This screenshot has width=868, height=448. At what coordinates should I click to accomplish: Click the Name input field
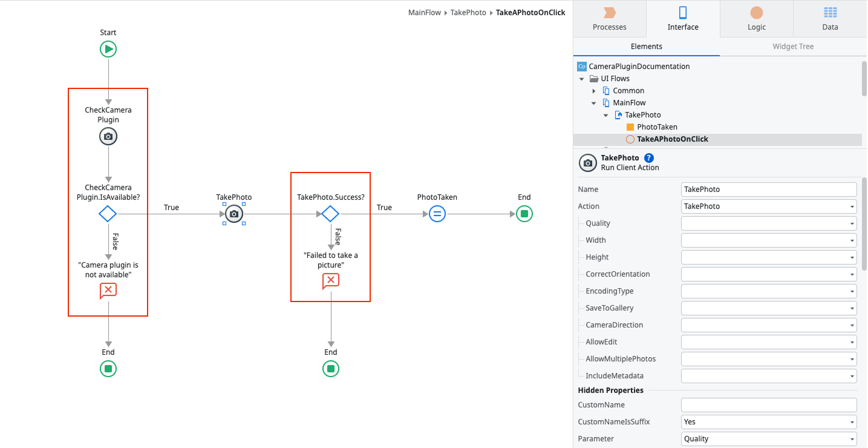(x=769, y=189)
